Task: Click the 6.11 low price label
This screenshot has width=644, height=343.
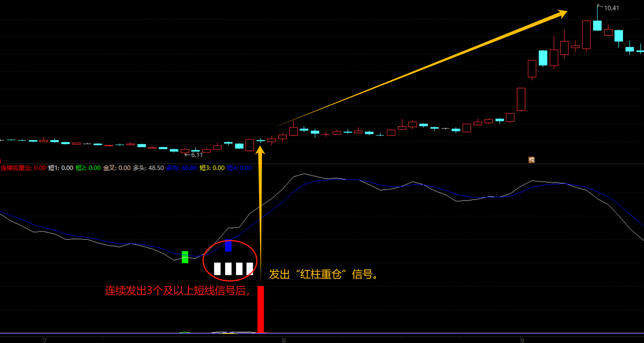Action: [197, 155]
